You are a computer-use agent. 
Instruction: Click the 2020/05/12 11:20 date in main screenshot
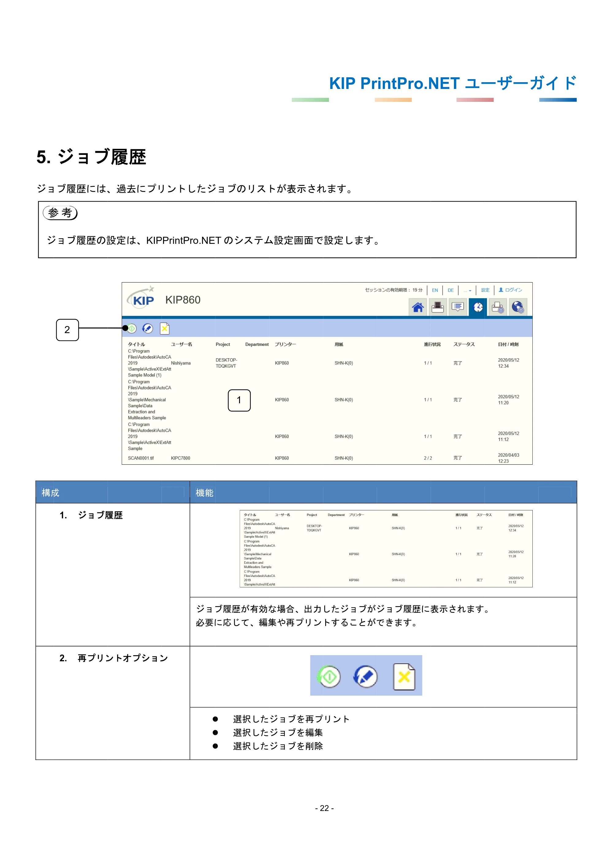[x=508, y=400]
